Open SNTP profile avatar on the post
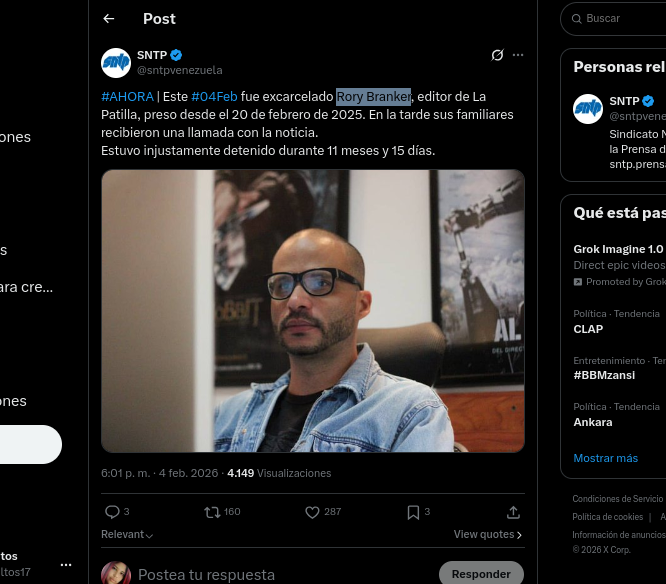Viewport: 666px width, 584px height. point(116,62)
